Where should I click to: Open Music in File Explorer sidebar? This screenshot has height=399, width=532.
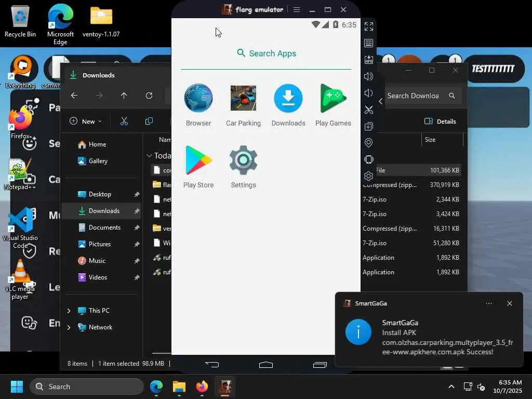tap(101, 261)
